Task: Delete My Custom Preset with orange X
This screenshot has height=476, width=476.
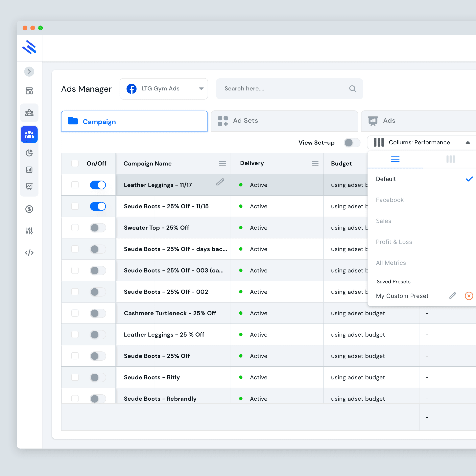Action: click(469, 296)
